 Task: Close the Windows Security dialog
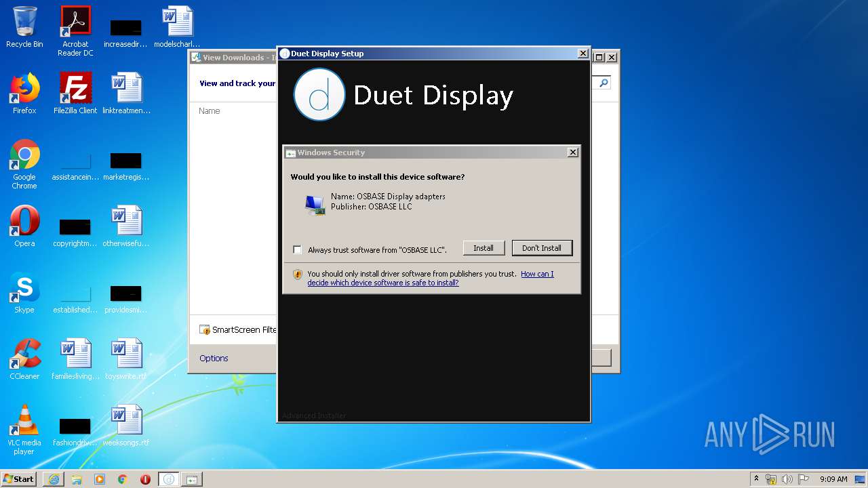click(573, 152)
